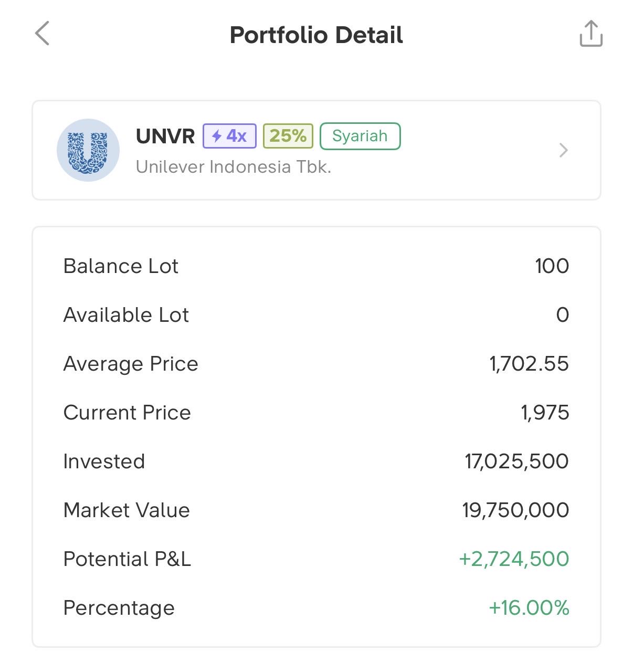This screenshot has height=672, width=633.
Task: Tap the 25% margin badge
Action: pos(288,136)
